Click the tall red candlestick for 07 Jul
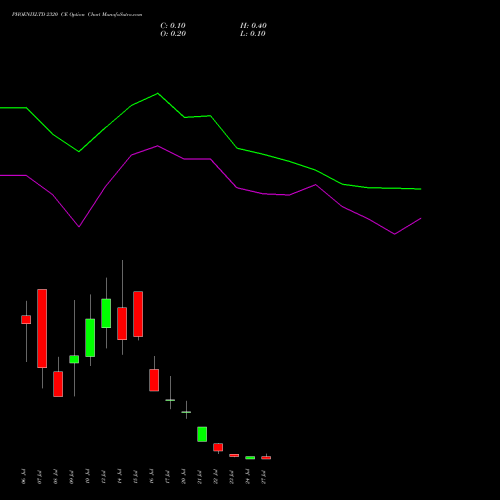Viewport: 500px width, 500px height. click(42, 328)
